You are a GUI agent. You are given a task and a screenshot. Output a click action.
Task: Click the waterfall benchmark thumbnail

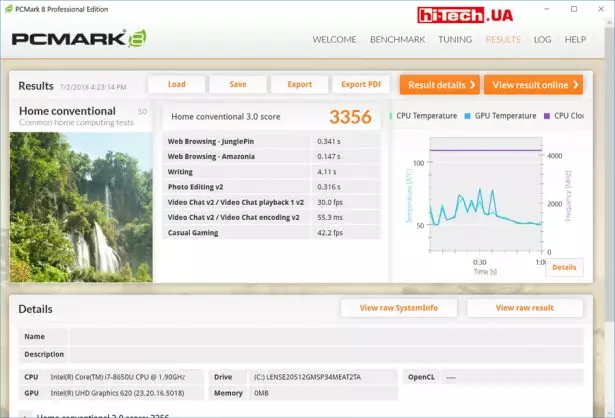[81, 206]
